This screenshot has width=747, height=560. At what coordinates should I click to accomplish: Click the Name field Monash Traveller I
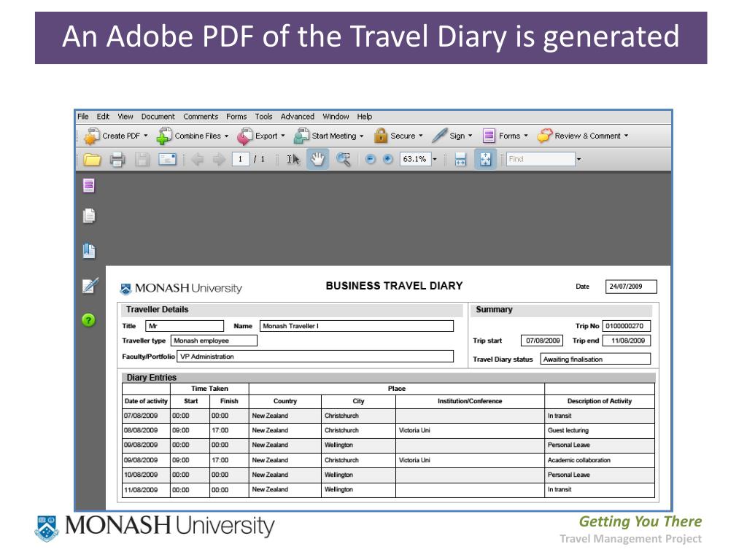(357, 326)
